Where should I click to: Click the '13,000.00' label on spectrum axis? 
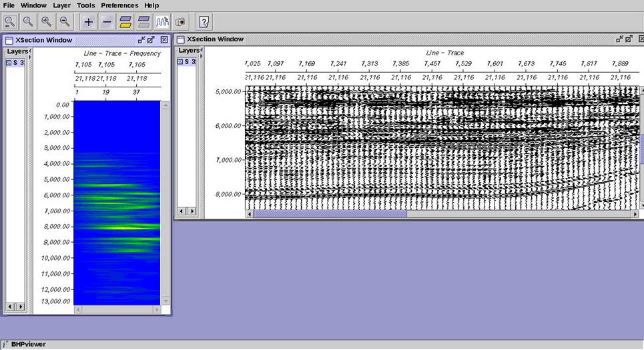click(55, 301)
